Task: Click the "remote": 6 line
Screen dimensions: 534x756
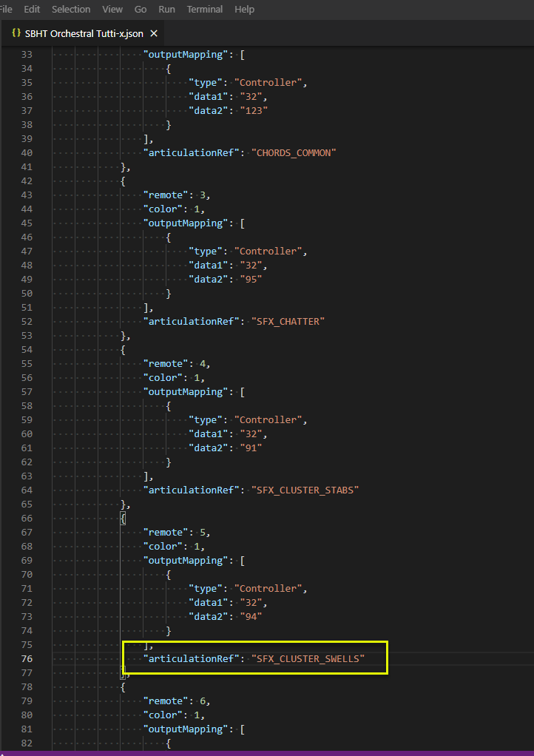Action: click(177, 701)
